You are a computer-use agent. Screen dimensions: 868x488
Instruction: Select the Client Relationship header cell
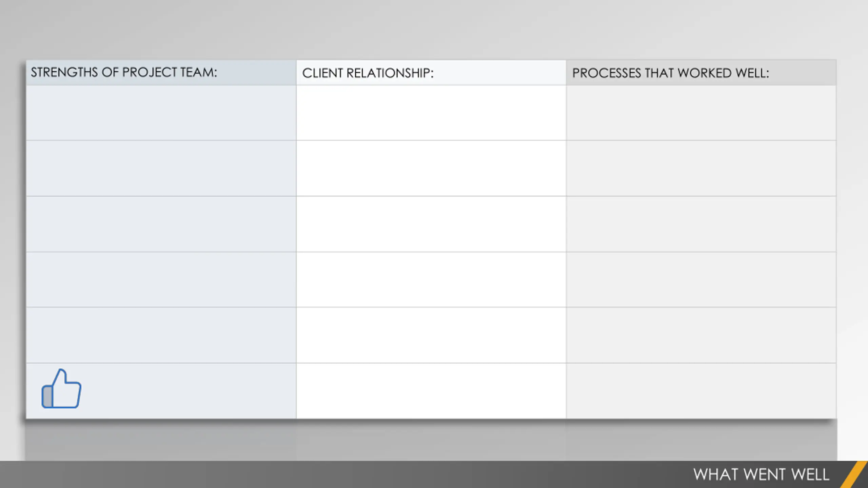click(x=431, y=73)
